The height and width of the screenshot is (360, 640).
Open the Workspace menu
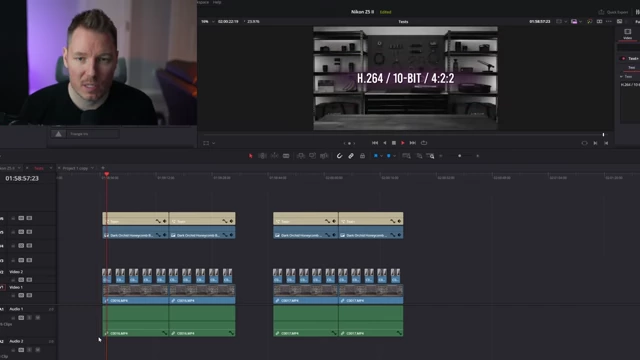click(203, 2)
